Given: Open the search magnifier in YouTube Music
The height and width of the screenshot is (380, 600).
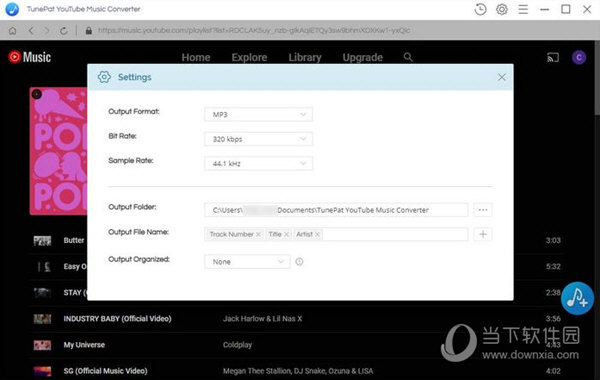Looking at the screenshot, I should tap(408, 57).
